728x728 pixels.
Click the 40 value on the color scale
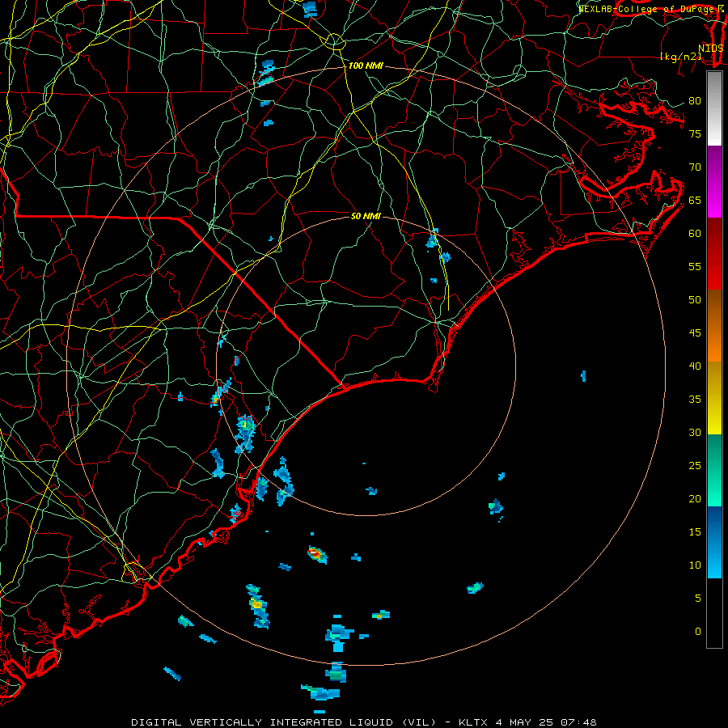(695, 366)
